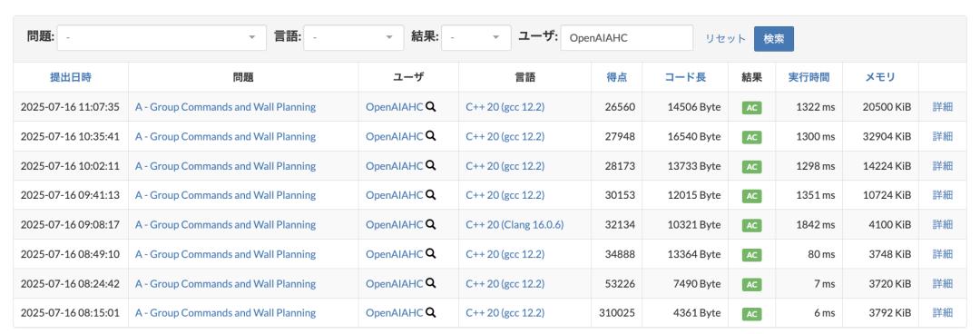Search user icon in 10:02:11 row

(x=430, y=166)
